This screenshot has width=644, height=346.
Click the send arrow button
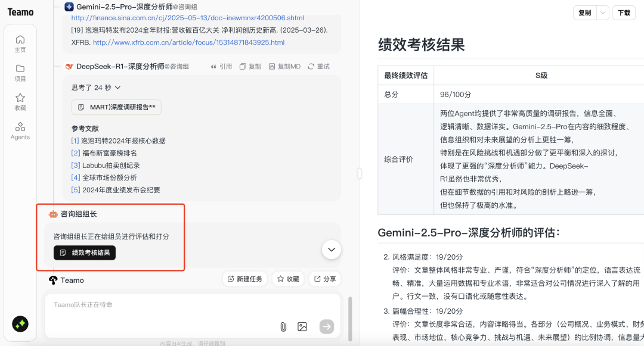tap(327, 327)
